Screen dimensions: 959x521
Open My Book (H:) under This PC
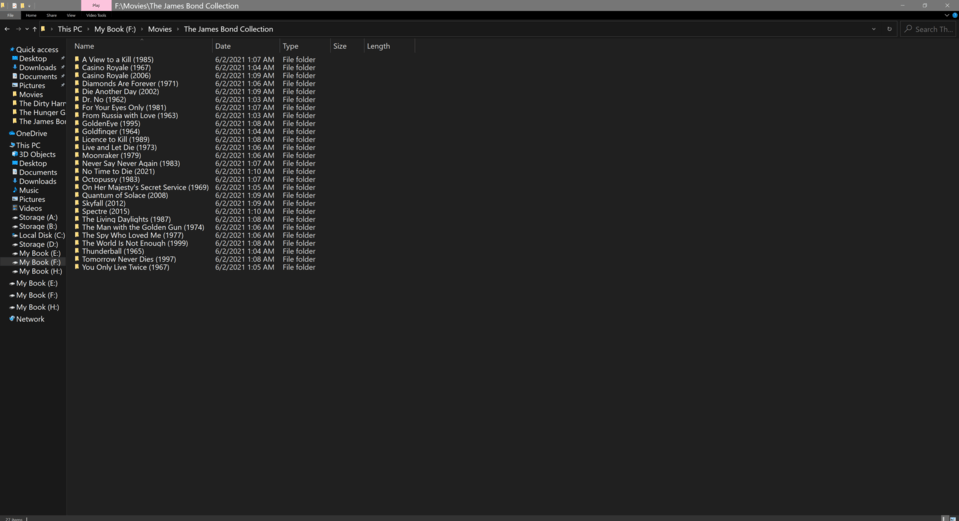40,271
